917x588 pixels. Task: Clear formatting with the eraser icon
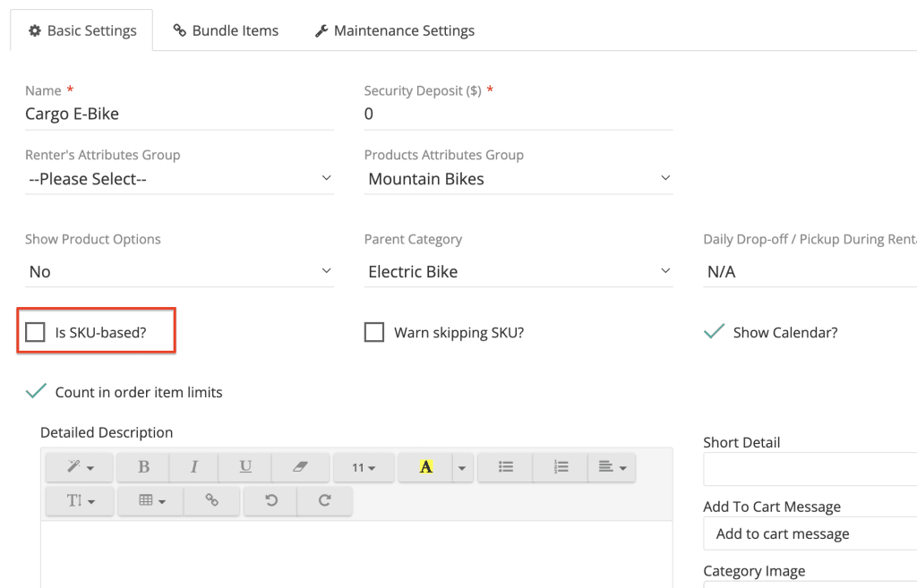(300, 467)
